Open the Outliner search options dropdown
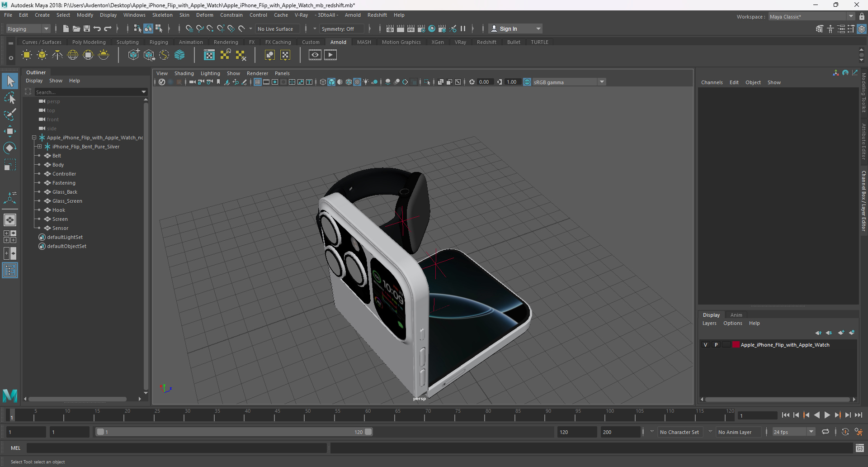The height and width of the screenshot is (467, 868). pyautogui.click(x=144, y=92)
